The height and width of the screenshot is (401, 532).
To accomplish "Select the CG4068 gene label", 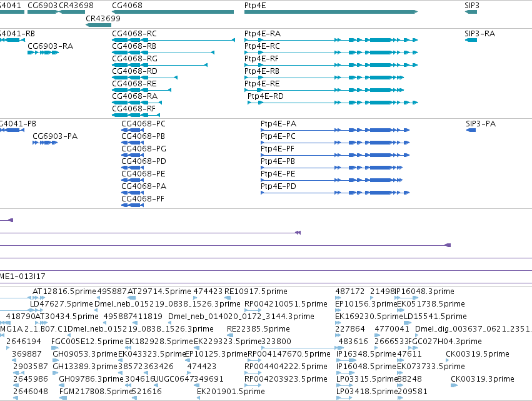I will click(x=128, y=6).
